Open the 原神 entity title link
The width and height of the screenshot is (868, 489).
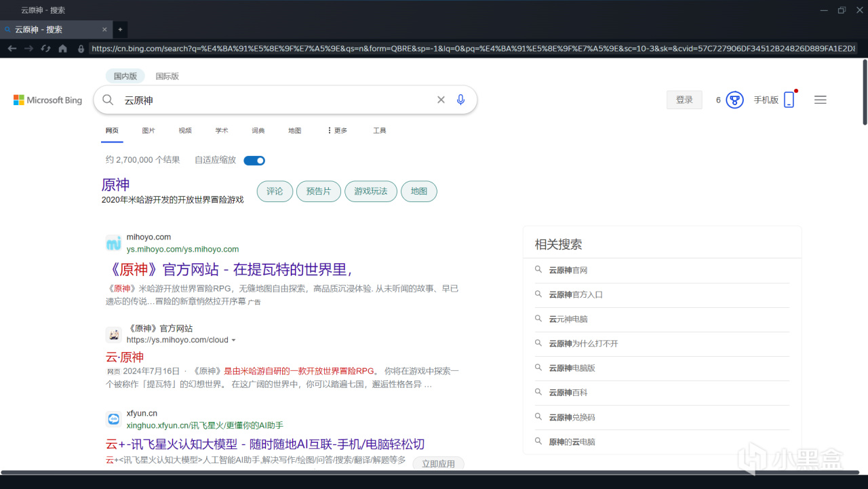116,184
